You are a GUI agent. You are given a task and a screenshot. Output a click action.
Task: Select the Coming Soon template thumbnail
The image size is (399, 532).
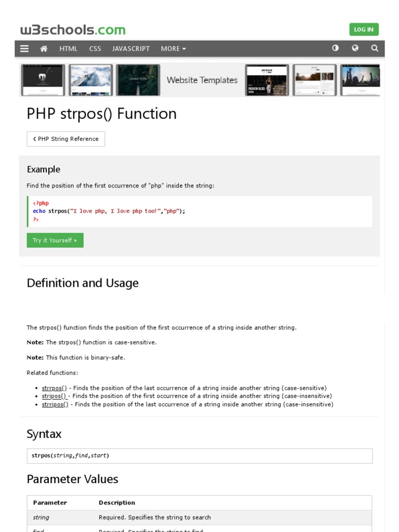coord(138,80)
